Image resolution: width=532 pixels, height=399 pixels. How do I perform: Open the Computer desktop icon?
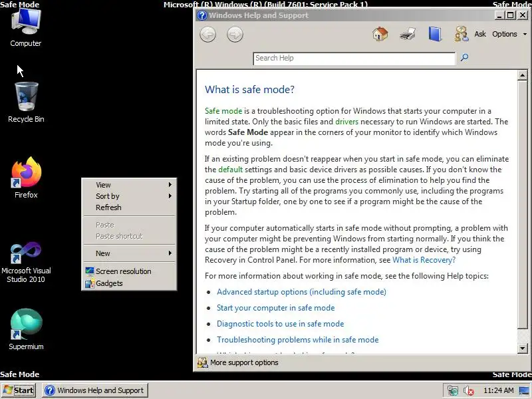point(26,29)
